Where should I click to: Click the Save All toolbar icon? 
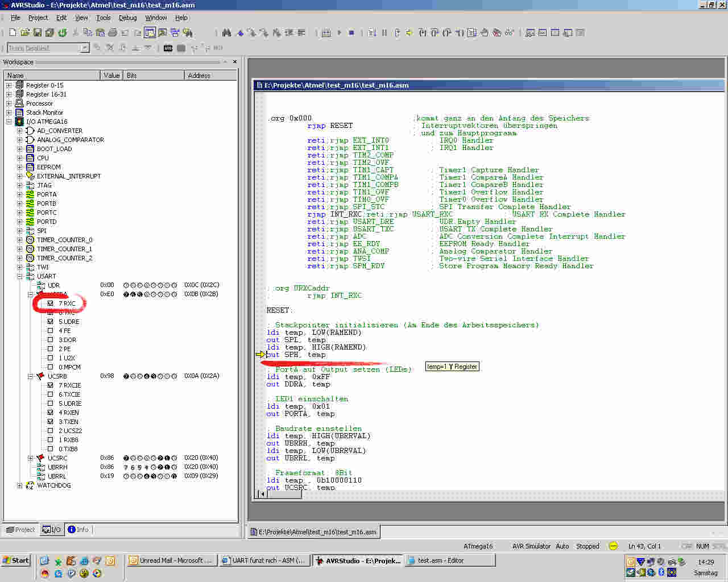(49, 33)
